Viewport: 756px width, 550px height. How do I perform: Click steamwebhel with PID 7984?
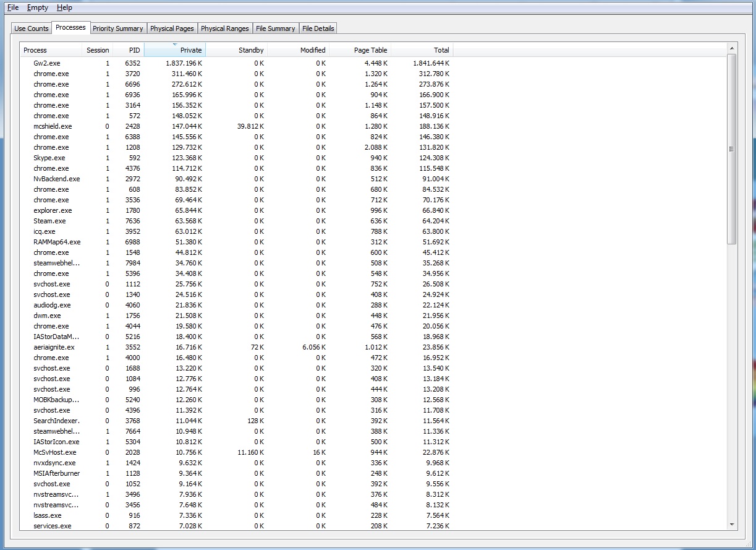(57, 263)
